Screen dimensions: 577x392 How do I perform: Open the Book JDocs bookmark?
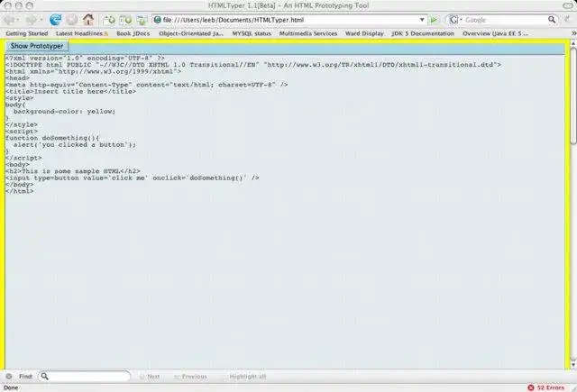[x=133, y=33]
